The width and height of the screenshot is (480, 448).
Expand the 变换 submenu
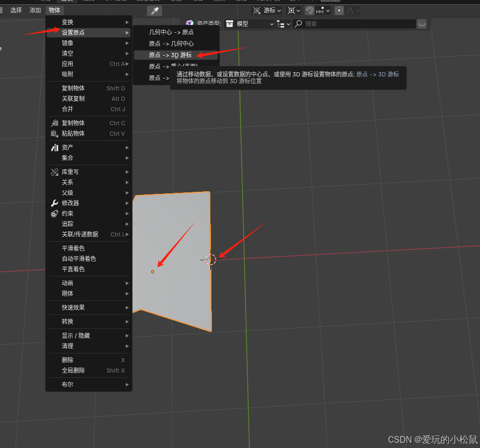(x=89, y=22)
